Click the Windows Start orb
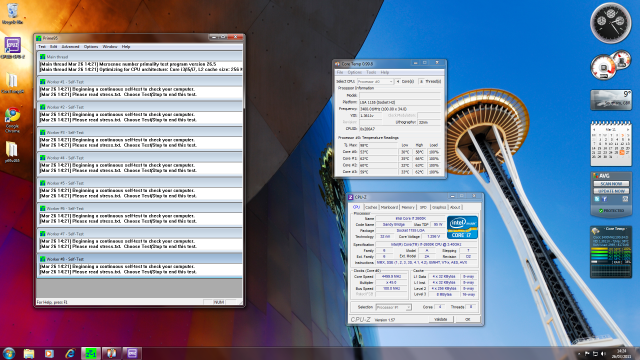 click(9, 353)
